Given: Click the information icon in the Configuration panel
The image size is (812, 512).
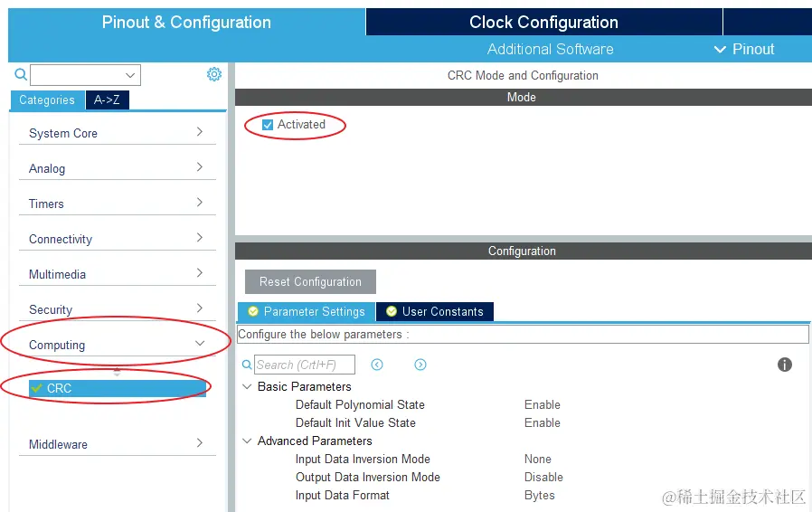Looking at the screenshot, I should [x=785, y=365].
